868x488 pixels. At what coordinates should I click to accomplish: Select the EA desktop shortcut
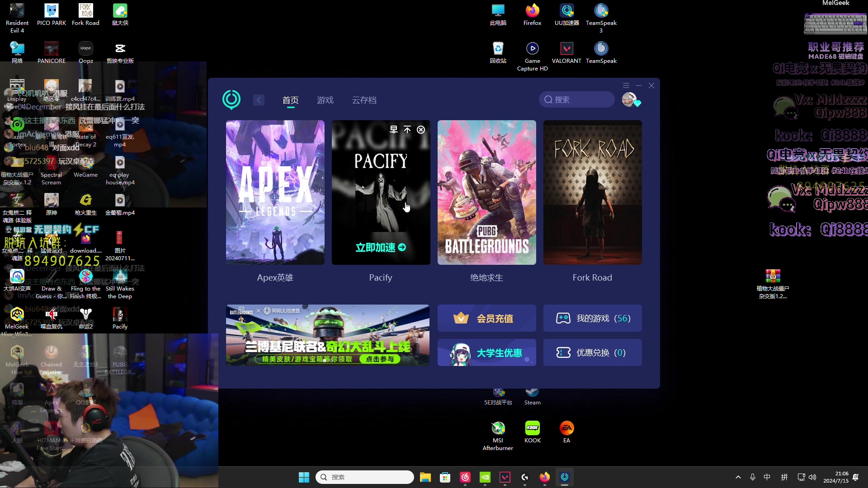click(x=567, y=432)
